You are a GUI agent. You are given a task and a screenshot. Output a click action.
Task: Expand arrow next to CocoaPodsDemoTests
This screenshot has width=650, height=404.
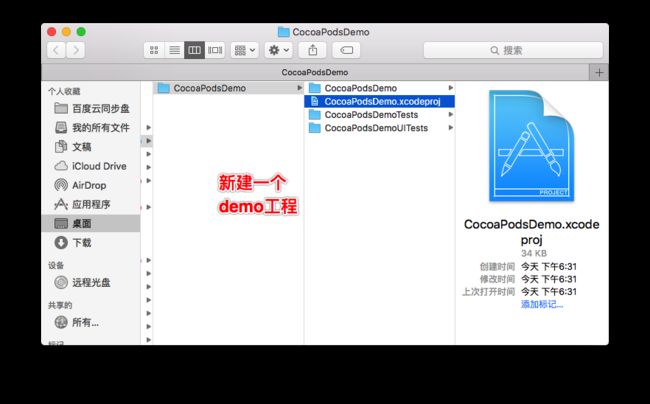click(x=451, y=115)
